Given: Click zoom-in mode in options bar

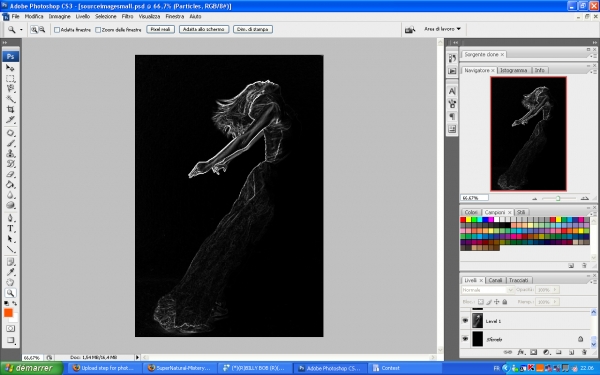Looking at the screenshot, I should pos(34,29).
